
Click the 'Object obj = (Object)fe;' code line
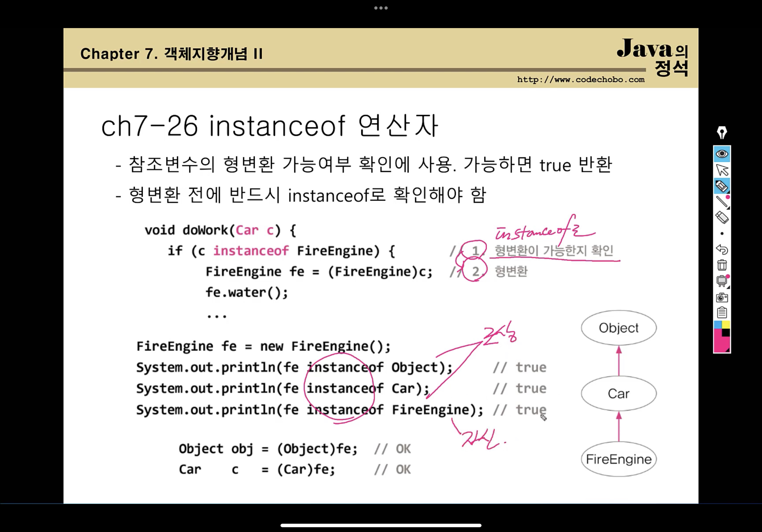click(x=268, y=449)
